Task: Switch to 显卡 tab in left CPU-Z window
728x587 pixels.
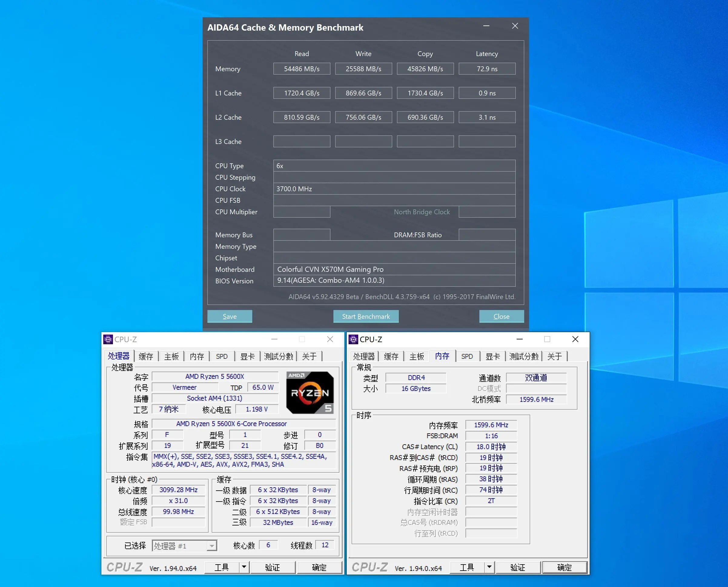Action: [248, 356]
